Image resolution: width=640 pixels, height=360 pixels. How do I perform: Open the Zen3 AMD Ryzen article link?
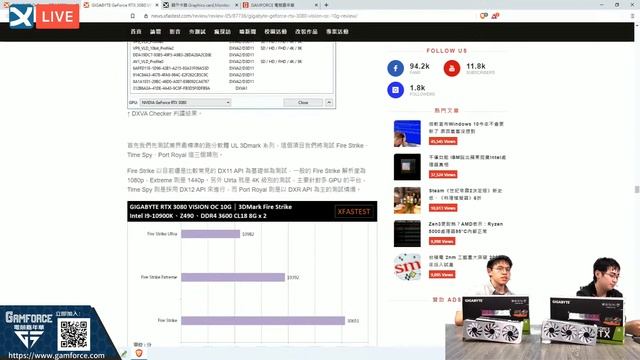pos(466,228)
